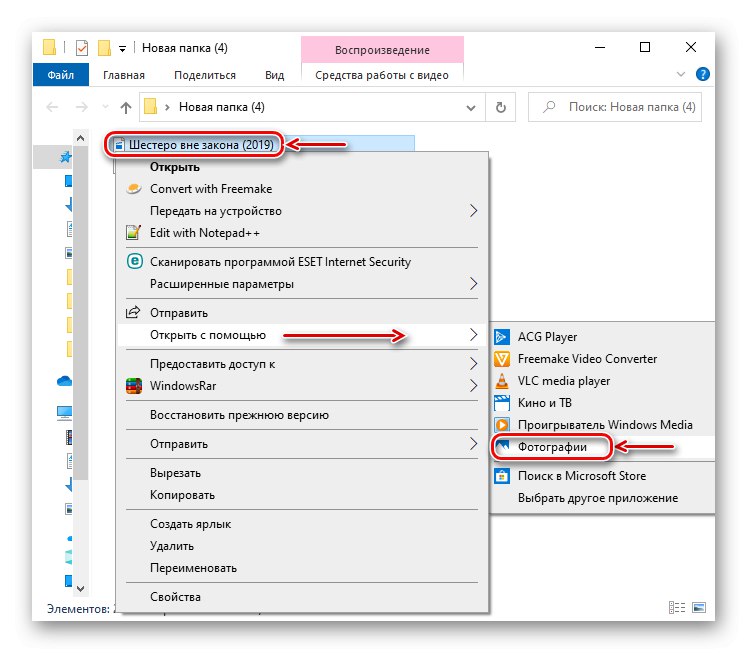Click the up-arrow parent folder icon
Screen dimensions: 747x653
[126, 107]
